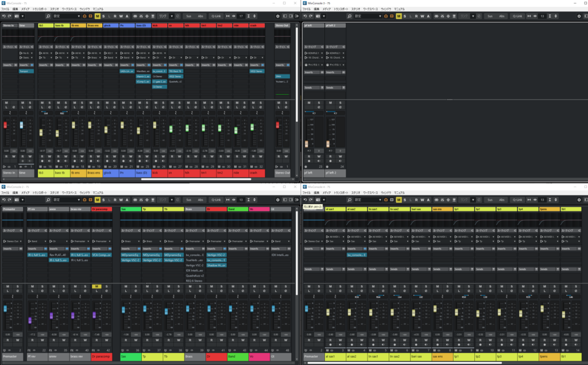Screen dimensions: 588x365
Task: Open MixConsole 2 settings gear icon
Action: click(278, 200)
